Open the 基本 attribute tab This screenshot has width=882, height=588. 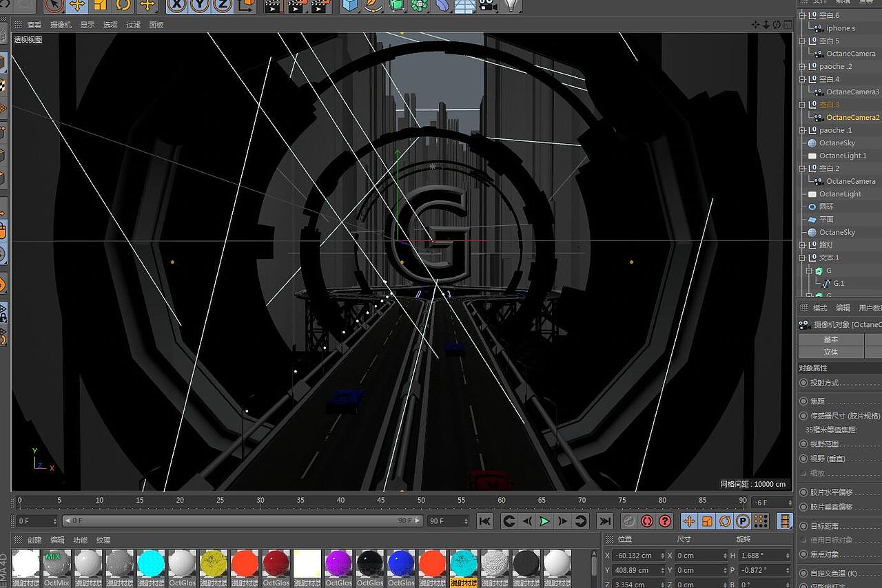pos(831,339)
